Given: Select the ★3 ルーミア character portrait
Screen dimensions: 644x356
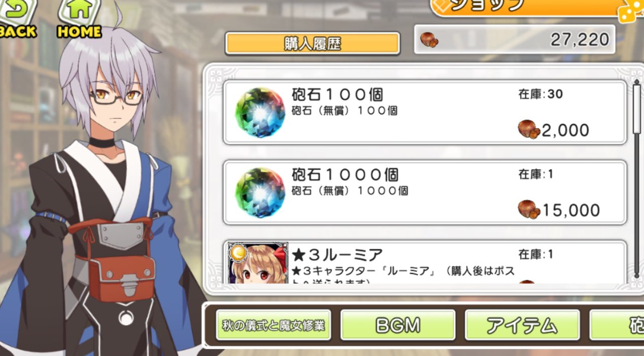Looking at the screenshot, I should tap(258, 263).
